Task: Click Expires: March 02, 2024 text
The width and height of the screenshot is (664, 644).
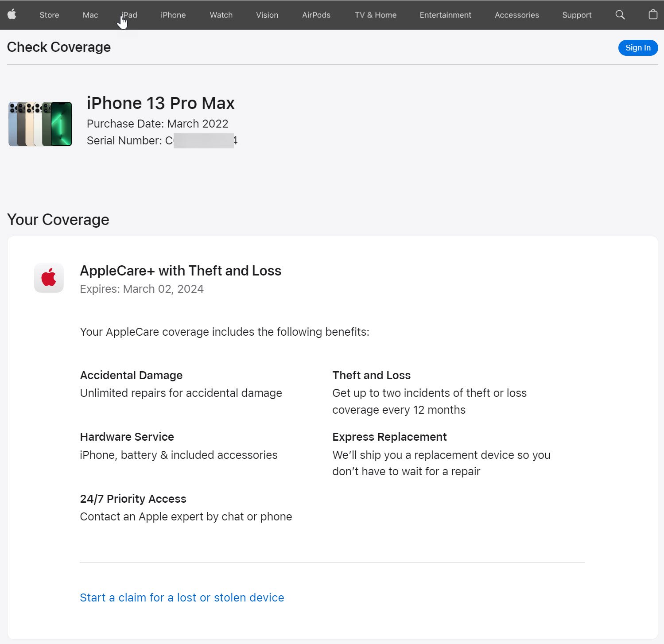Action: point(142,289)
